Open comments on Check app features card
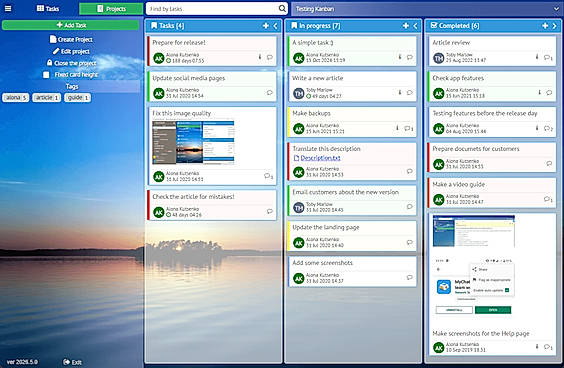 pyautogui.click(x=549, y=93)
